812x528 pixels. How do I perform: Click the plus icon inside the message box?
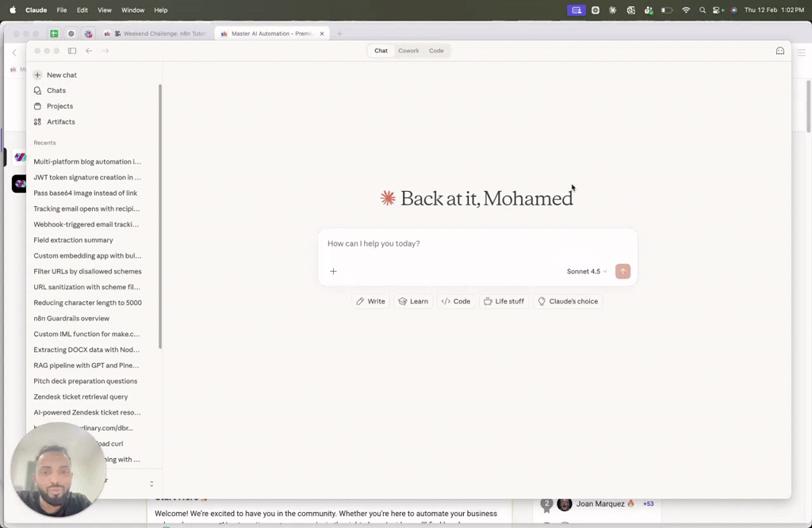[x=333, y=271]
